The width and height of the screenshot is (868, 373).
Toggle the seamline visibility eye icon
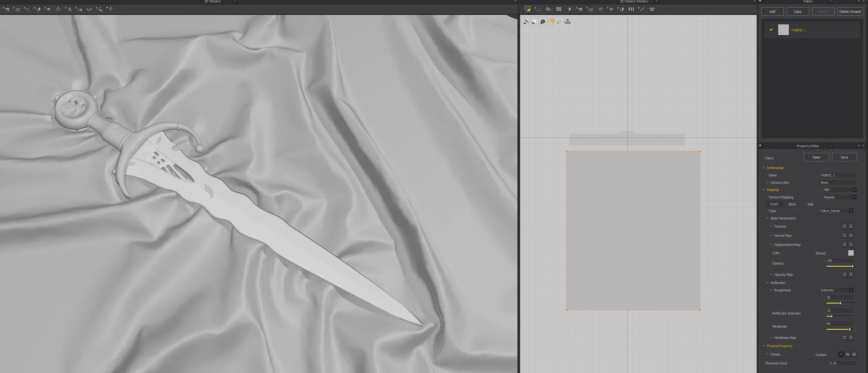point(526,22)
